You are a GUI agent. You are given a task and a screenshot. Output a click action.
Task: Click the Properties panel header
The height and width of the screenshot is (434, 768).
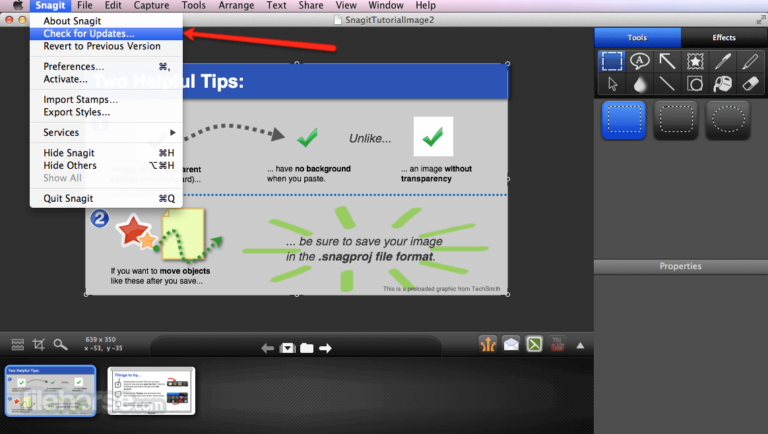click(680, 266)
